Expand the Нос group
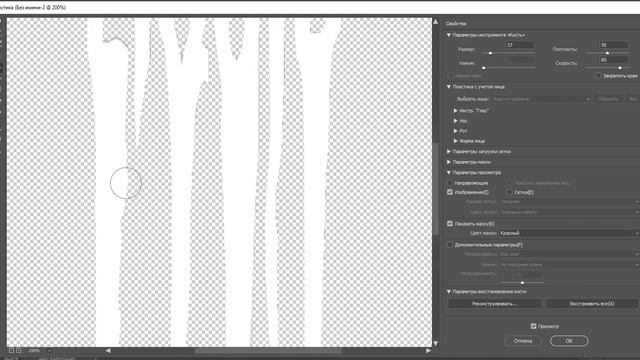640x360 pixels. click(456, 121)
